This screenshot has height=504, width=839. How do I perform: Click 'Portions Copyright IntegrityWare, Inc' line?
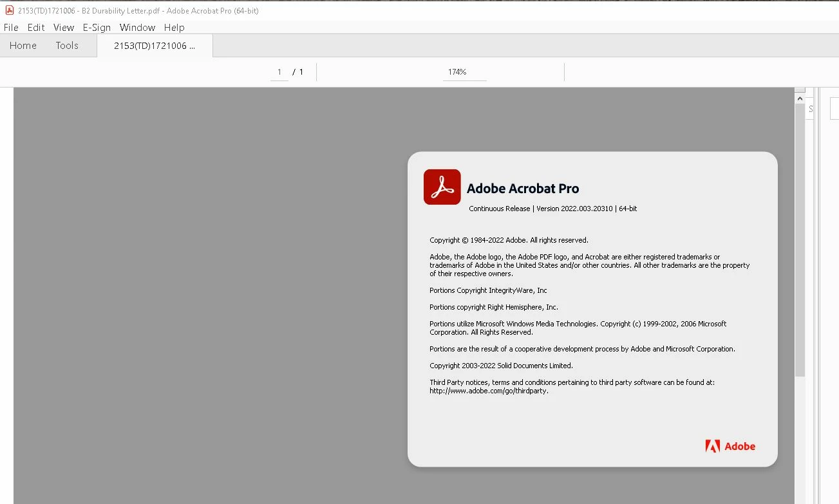(x=488, y=290)
